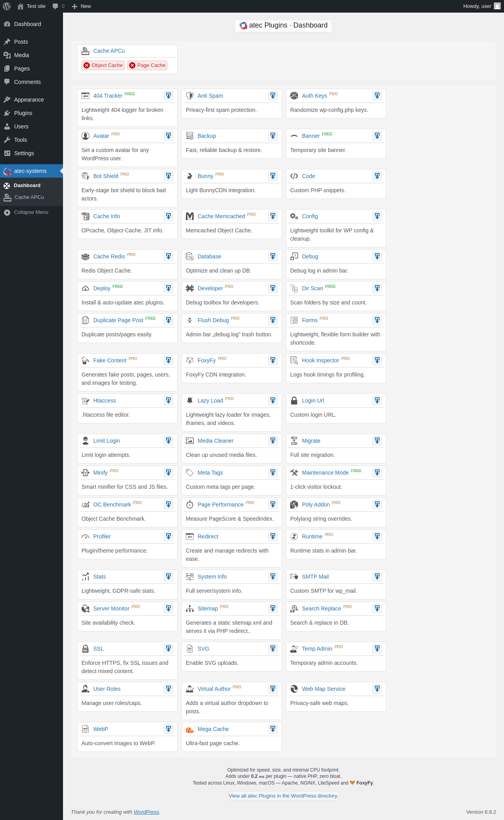Click the Cache APCu printer-like icon in header card
This screenshot has height=820, width=504.
click(x=85, y=51)
